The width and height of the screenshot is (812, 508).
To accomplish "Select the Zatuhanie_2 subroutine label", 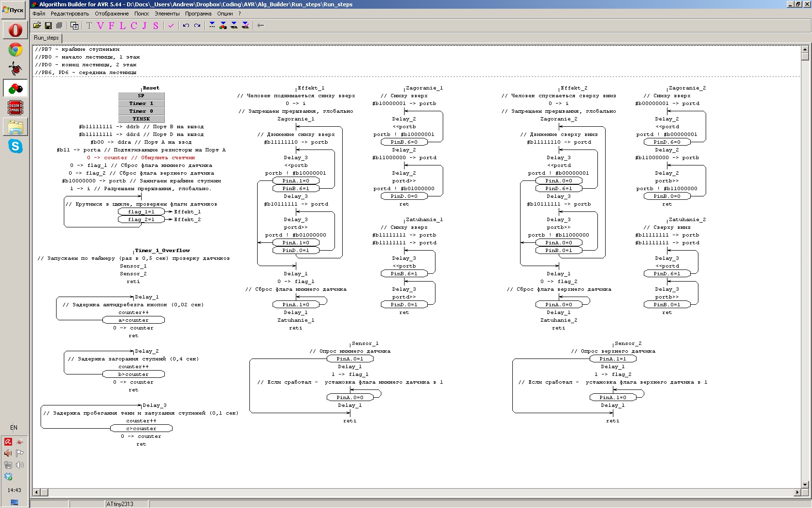I will 687,220.
